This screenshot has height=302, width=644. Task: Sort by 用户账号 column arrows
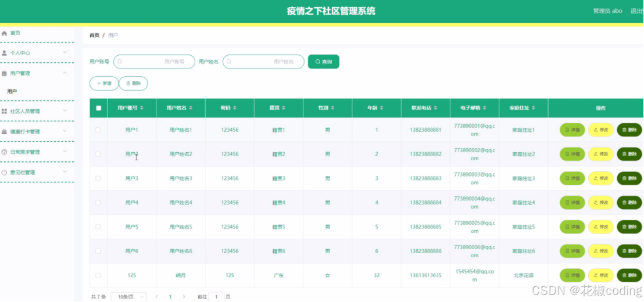coord(142,108)
